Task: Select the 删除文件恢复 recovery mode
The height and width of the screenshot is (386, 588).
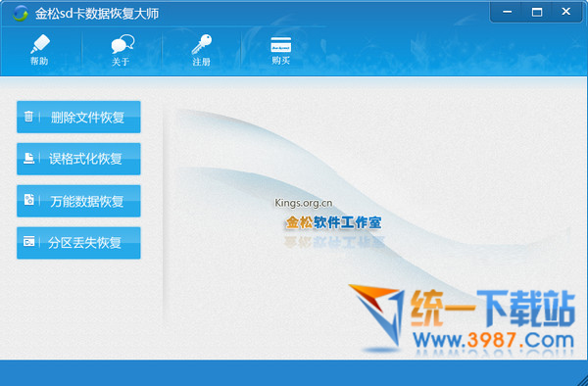Action: tap(78, 117)
